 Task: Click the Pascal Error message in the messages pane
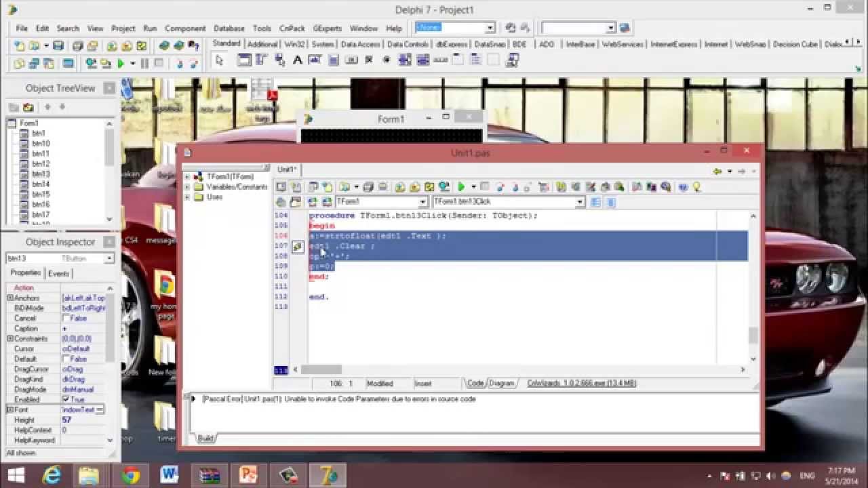pos(339,399)
